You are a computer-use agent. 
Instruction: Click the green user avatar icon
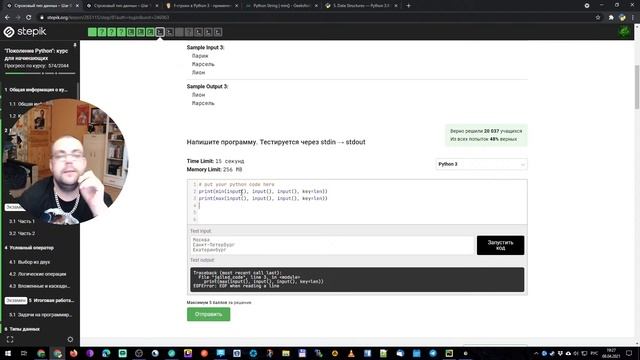624,31
